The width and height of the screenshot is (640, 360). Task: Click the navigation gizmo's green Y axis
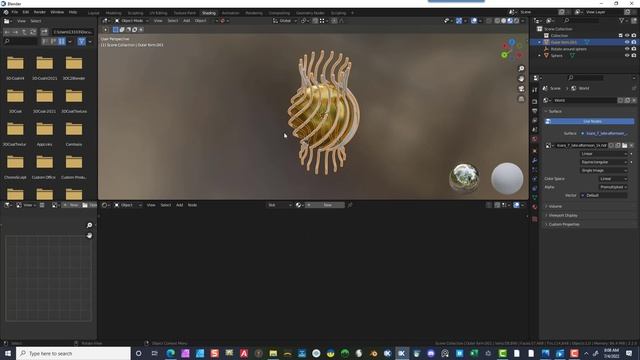[504, 55]
